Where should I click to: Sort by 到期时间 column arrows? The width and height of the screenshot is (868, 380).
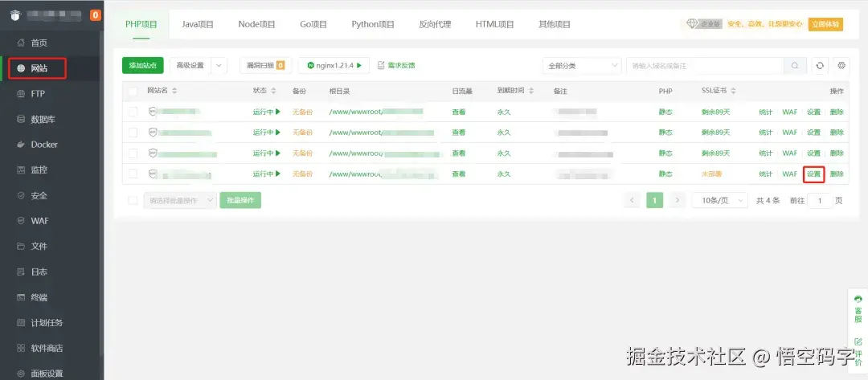(531, 91)
